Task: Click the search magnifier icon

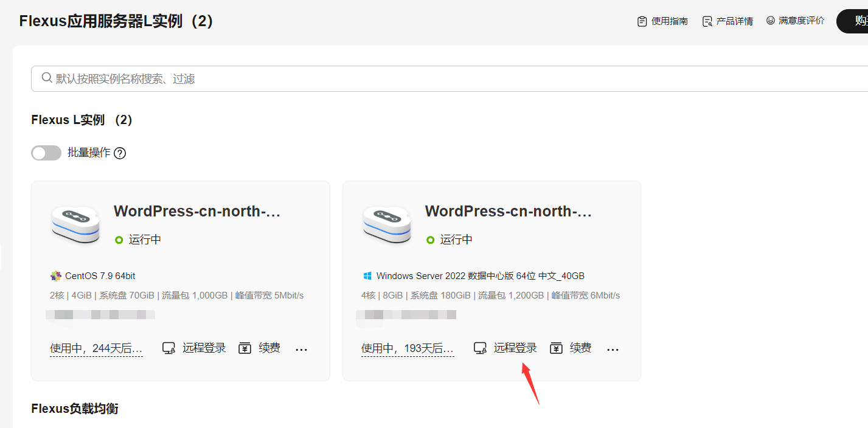Action: pos(47,78)
